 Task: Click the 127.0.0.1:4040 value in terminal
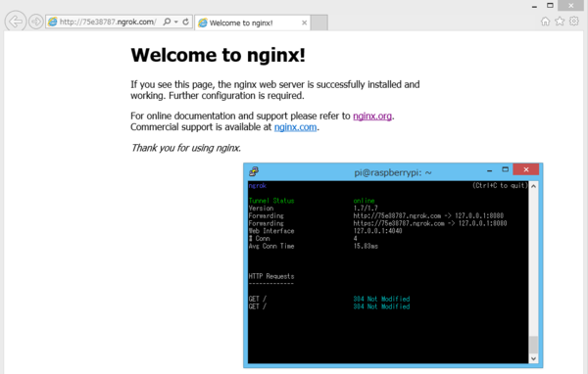377,231
